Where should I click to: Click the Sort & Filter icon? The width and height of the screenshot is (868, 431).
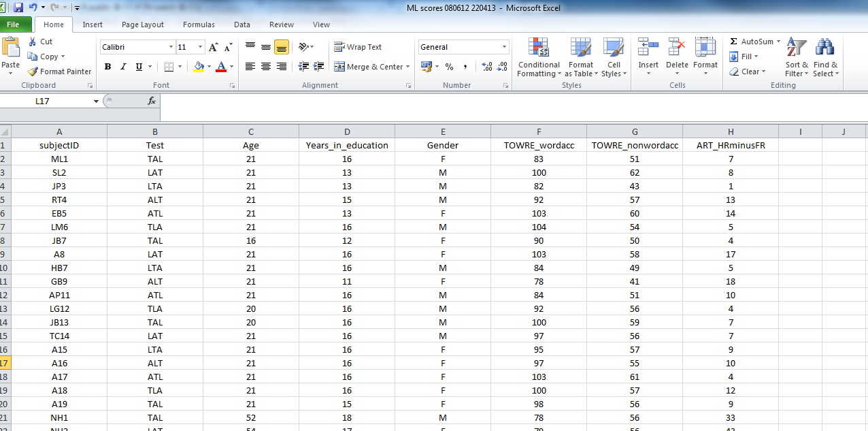point(795,48)
